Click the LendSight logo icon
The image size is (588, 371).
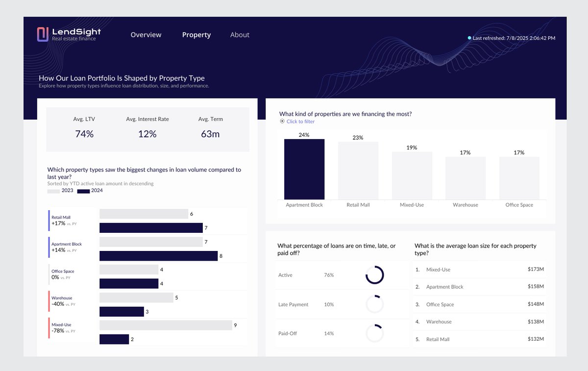[43, 34]
